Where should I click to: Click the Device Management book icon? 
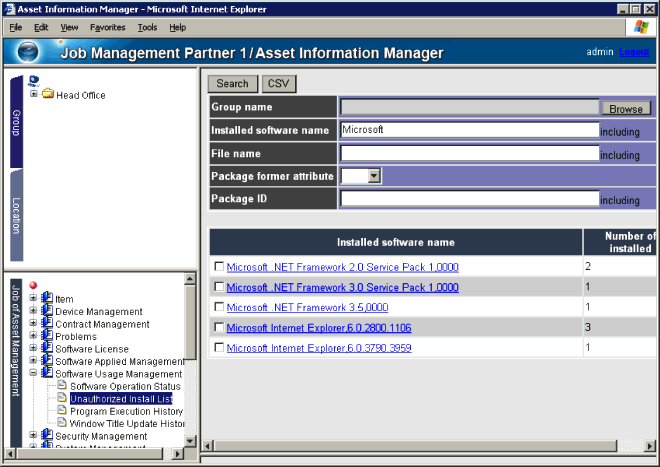[47, 311]
